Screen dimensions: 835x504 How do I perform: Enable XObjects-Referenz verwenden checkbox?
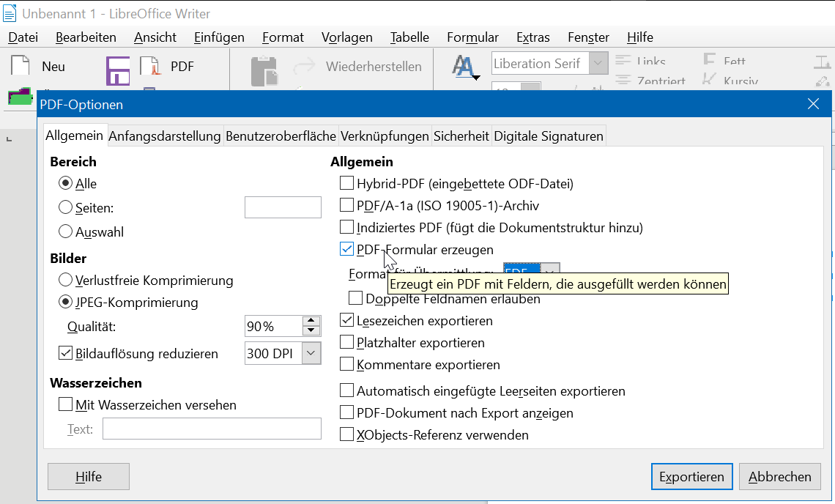[346, 434]
